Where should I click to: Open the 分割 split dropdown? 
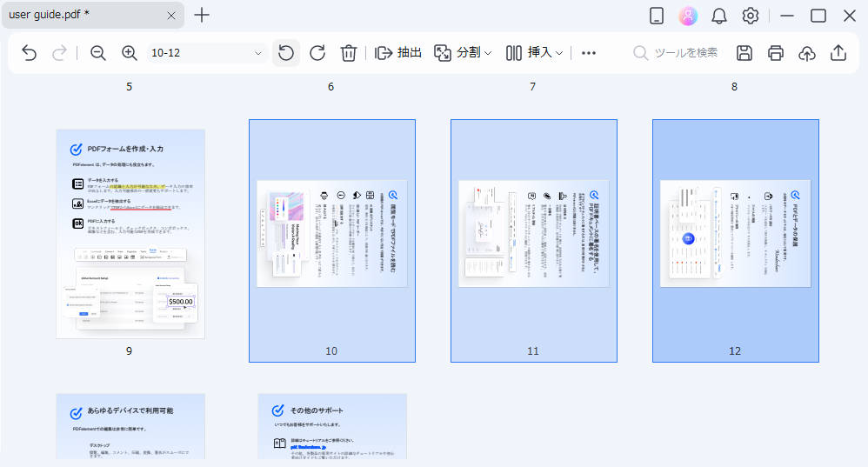pos(462,53)
